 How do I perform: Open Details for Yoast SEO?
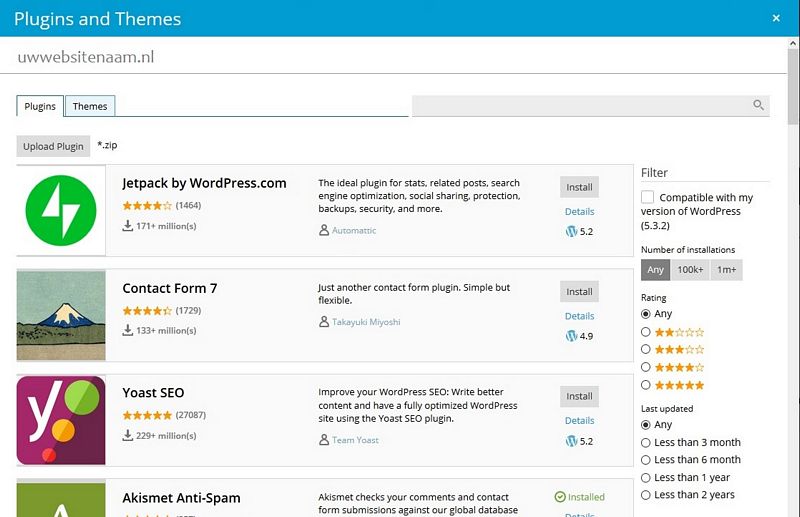pos(580,421)
